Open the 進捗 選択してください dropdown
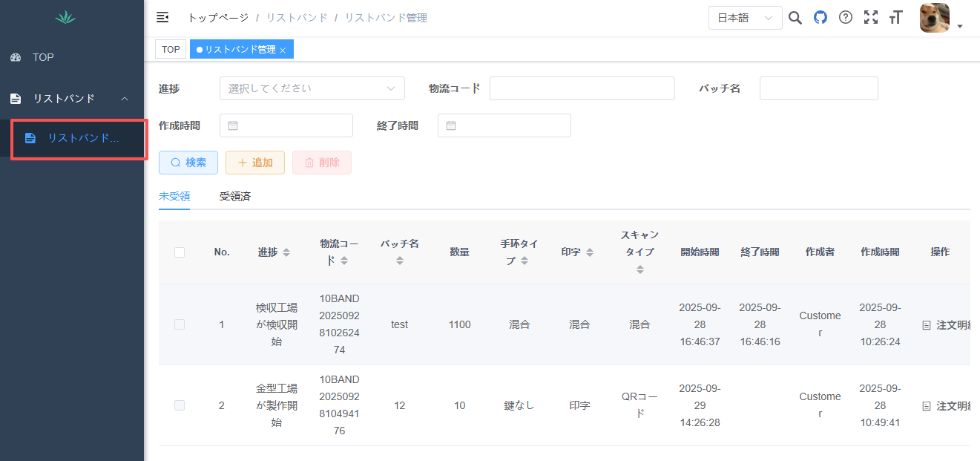The image size is (980, 461). [x=312, y=88]
